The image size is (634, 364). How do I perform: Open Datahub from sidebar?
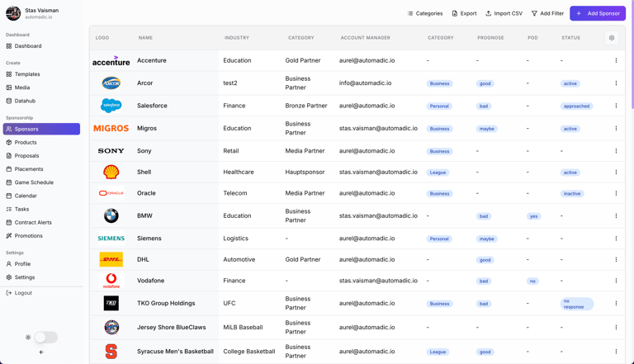[x=21, y=101]
